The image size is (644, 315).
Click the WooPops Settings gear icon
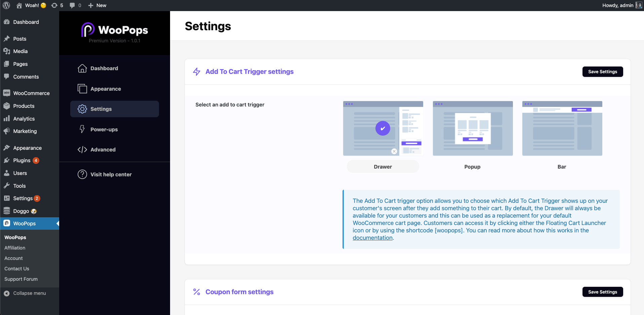click(x=82, y=109)
